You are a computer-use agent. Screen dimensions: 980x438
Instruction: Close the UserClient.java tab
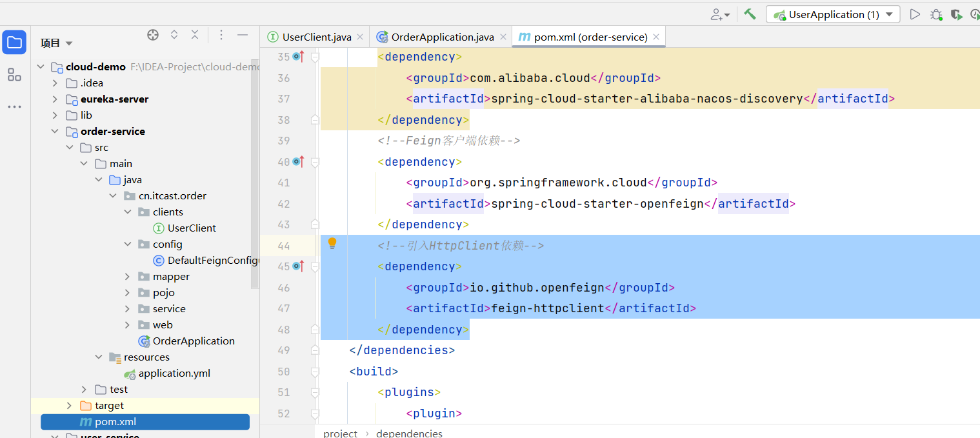360,37
